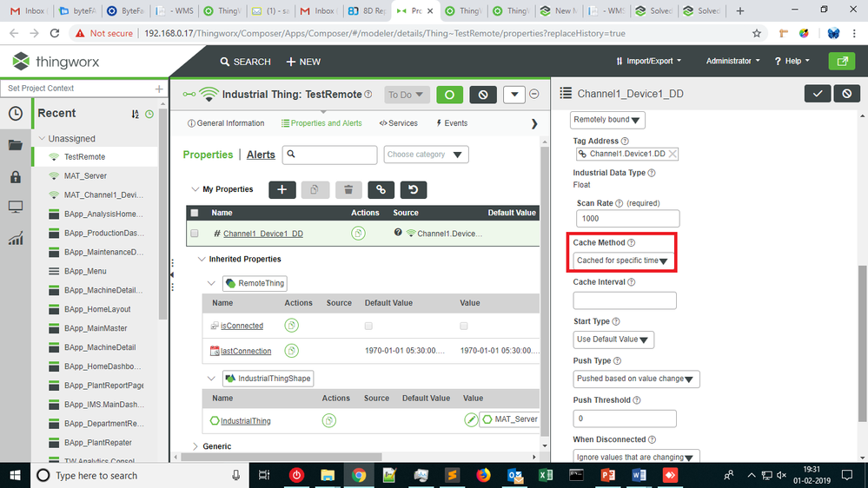Open the Start Type dropdown
Image resolution: width=868 pixels, height=488 pixels.
click(613, 340)
